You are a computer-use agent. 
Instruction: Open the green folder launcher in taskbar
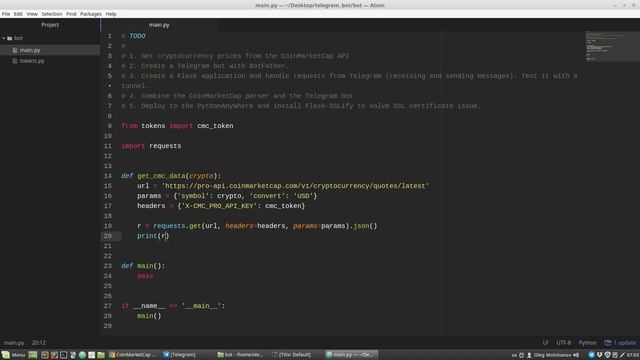101,355
